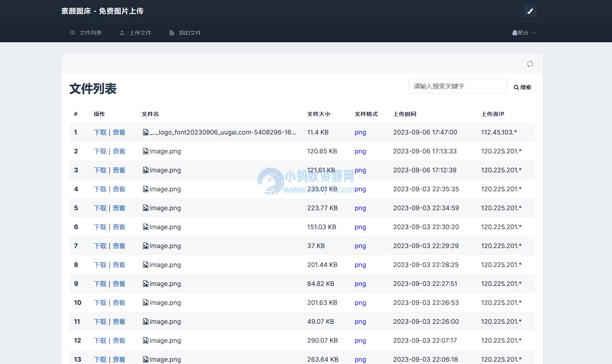Select size 11.4 KB in row 1

(318, 132)
